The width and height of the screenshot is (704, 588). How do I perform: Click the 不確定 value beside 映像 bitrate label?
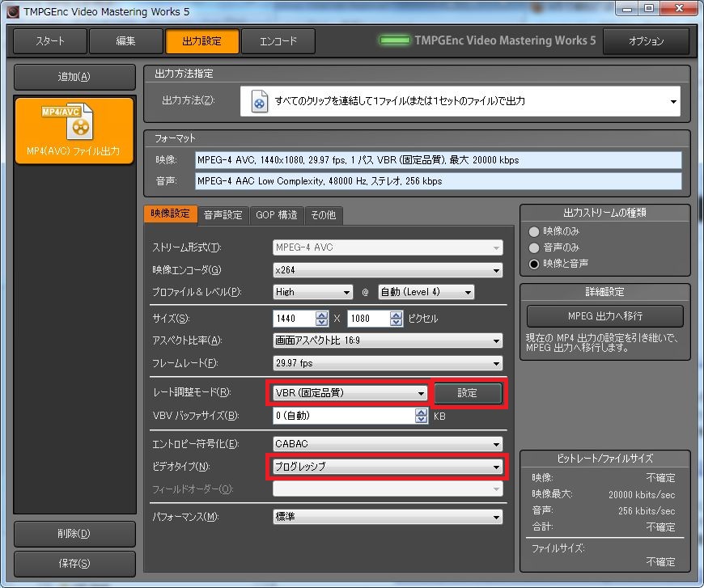pos(660,478)
